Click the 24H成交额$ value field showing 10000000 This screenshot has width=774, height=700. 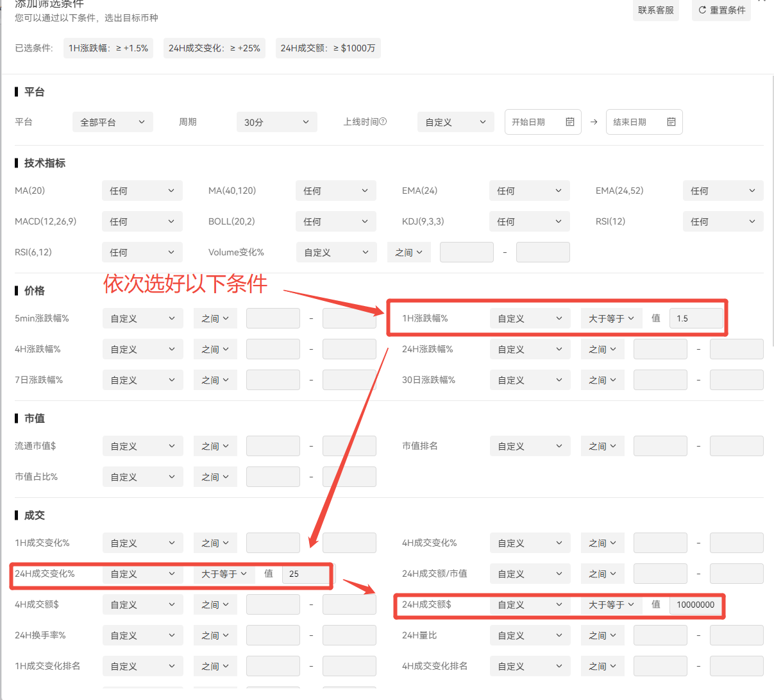[696, 604]
